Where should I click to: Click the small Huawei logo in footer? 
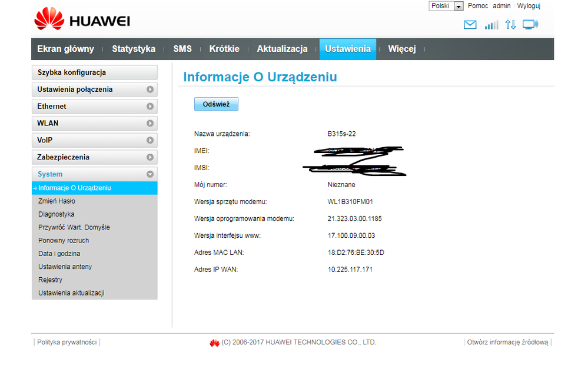(x=214, y=343)
